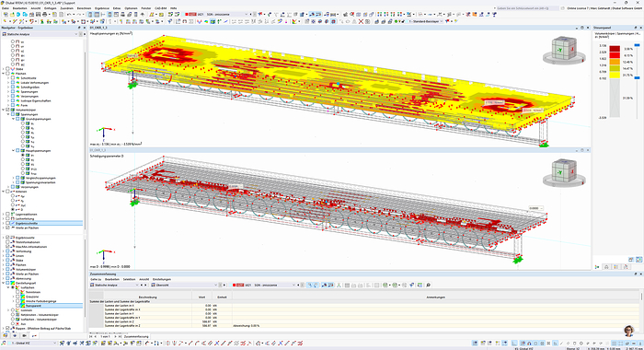Click the undo arrow in the toolbar
Viewport: 644px width, 350px height.
click(x=68, y=15)
